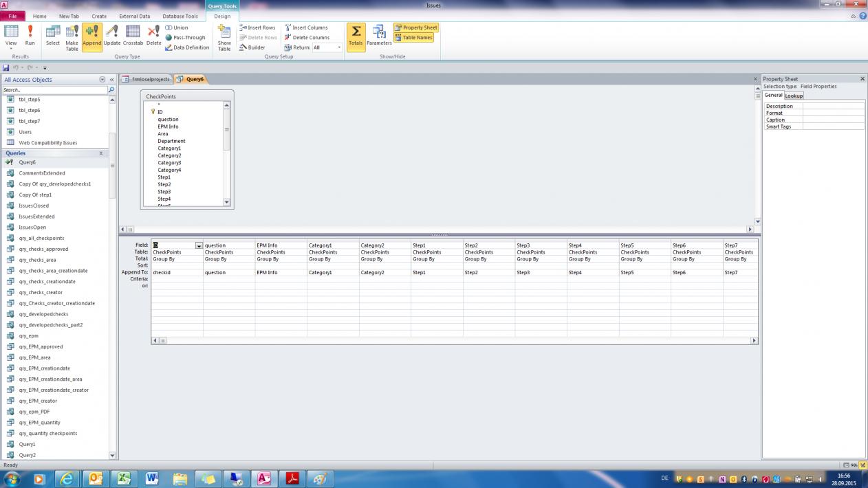868x488 pixels.
Task: Select qry_EPM_creator in navigation pane
Action: 38,401
